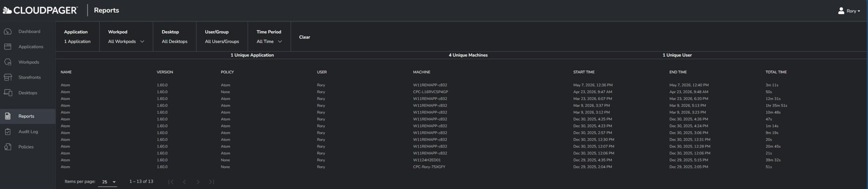Click machine W1124H2ED01
The height and width of the screenshot is (189, 868).
pyautogui.click(x=427, y=160)
